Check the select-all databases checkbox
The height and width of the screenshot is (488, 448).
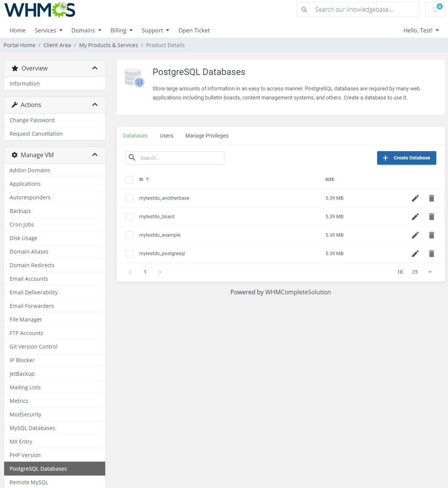(x=129, y=180)
